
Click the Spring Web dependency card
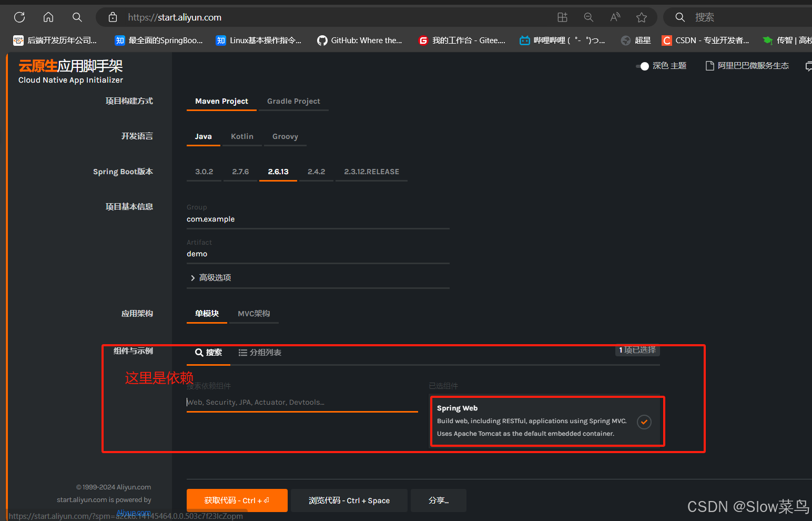(x=545, y=421)
